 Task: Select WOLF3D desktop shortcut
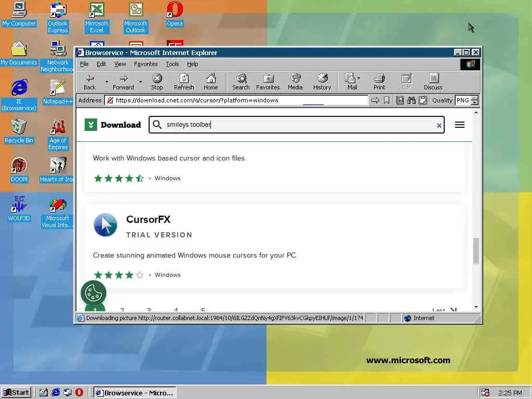[19, 209]
